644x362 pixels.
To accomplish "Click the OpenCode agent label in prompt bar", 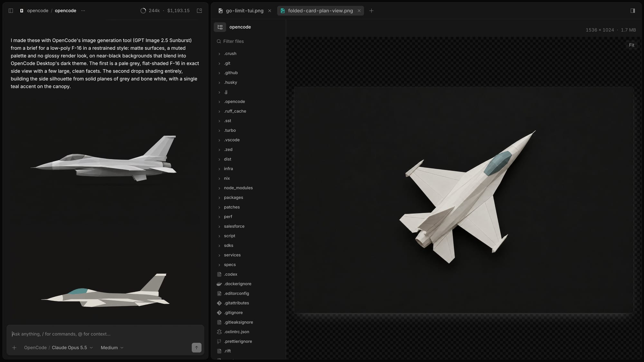I will [x=35, y=348].
